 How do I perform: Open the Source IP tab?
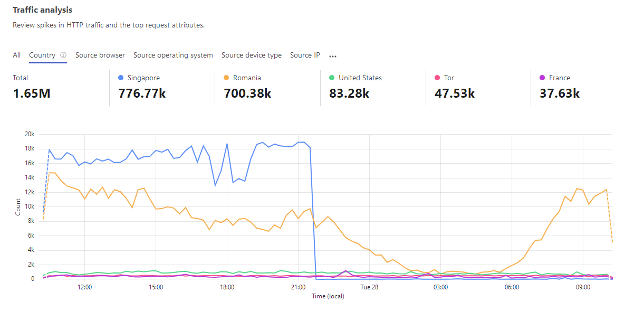tap(305, 55)
